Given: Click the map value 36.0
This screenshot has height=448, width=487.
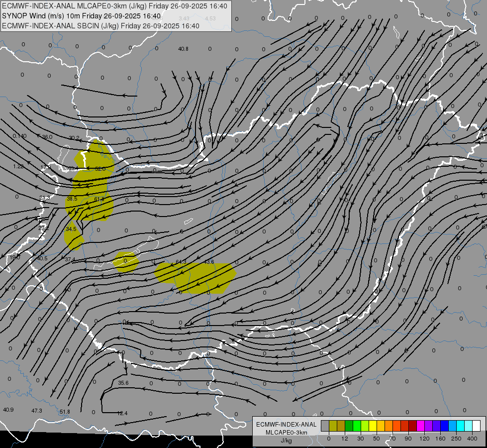Looking at the screenshot, I should 47,137.
